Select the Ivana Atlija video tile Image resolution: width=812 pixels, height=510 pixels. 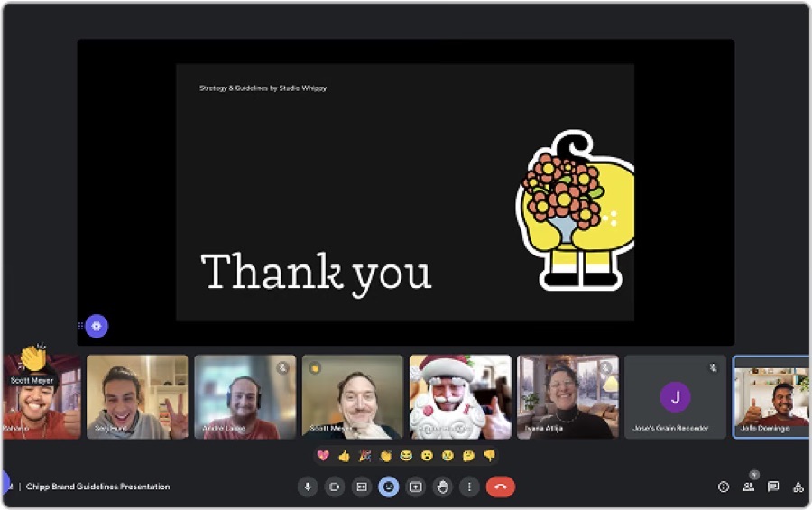567,397
